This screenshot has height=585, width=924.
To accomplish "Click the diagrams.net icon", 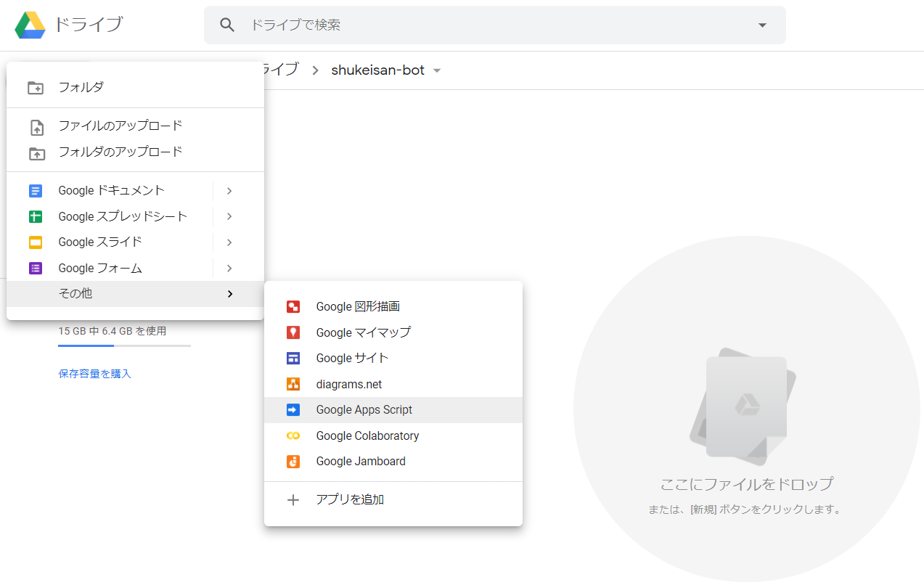I will [x=293, y=385].
